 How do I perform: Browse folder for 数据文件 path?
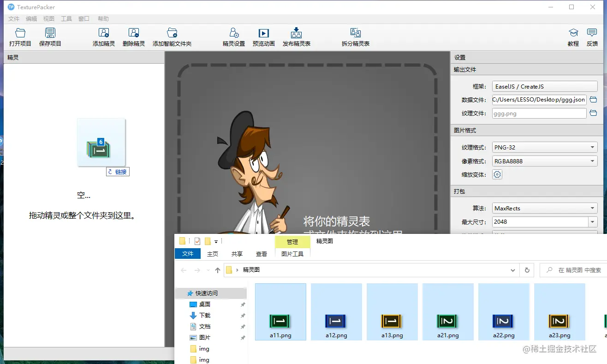pyautogui.click(x=594, y=100)
